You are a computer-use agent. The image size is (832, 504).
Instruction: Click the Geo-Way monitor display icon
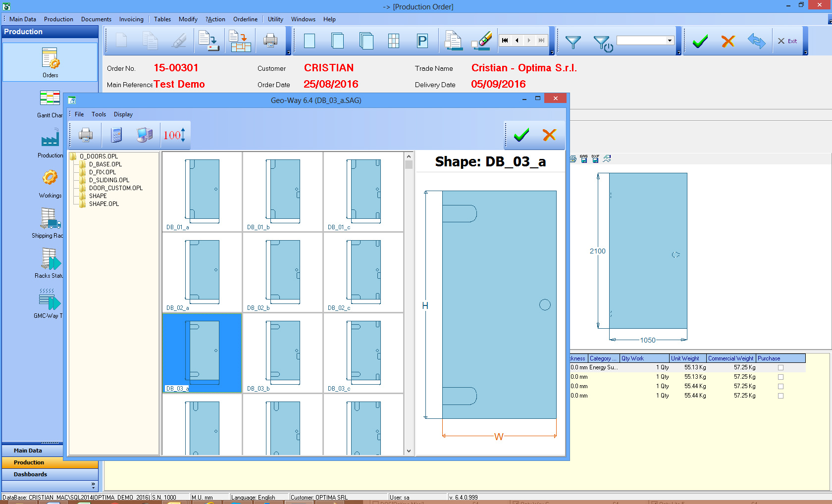click(145, 135)
